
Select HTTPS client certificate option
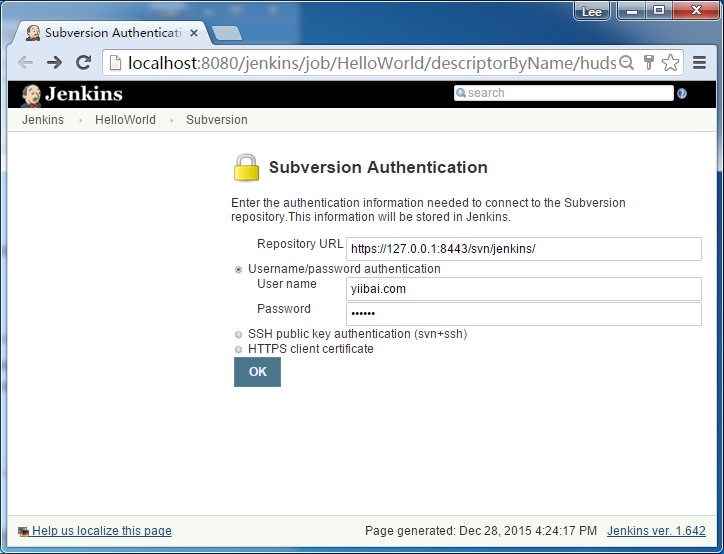coord(238,349)
